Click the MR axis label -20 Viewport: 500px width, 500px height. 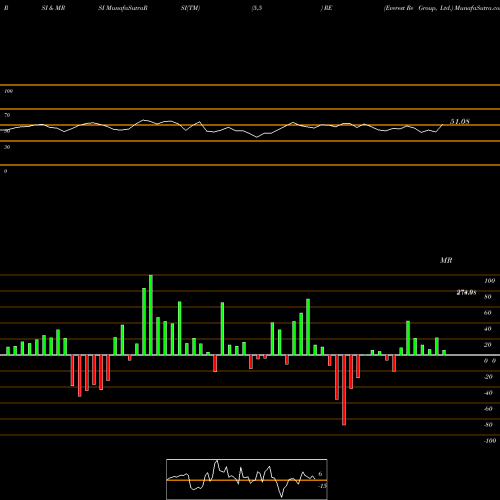(488, 377)
